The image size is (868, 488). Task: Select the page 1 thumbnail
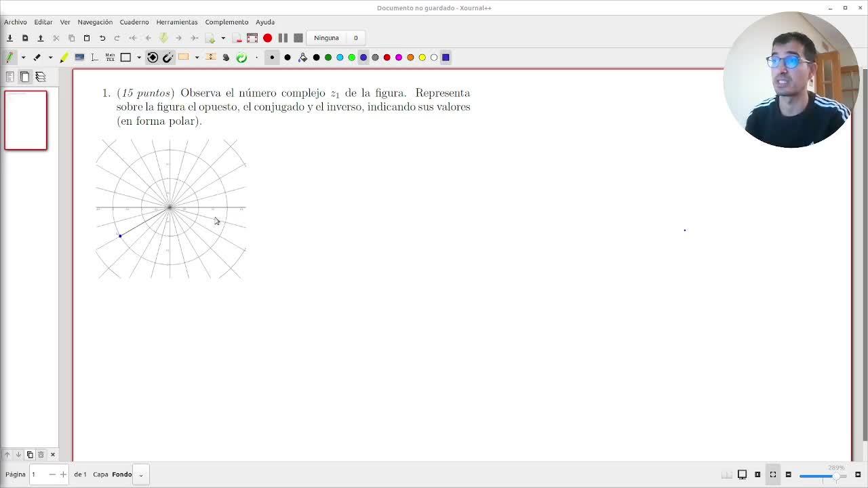26,120
